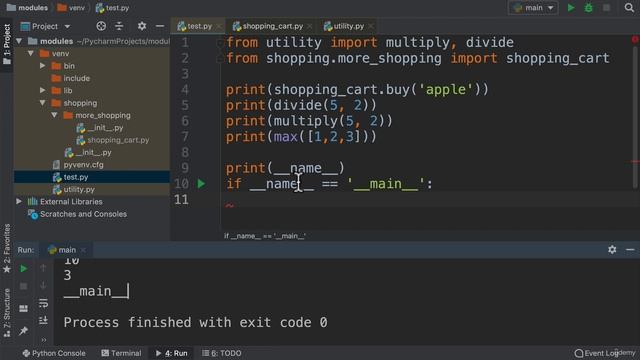
Task: Close the shopping_cart.py tab
Action: coord(310,27)
